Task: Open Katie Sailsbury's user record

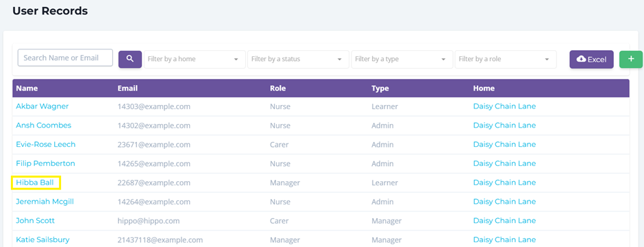Action: point(42,239)
